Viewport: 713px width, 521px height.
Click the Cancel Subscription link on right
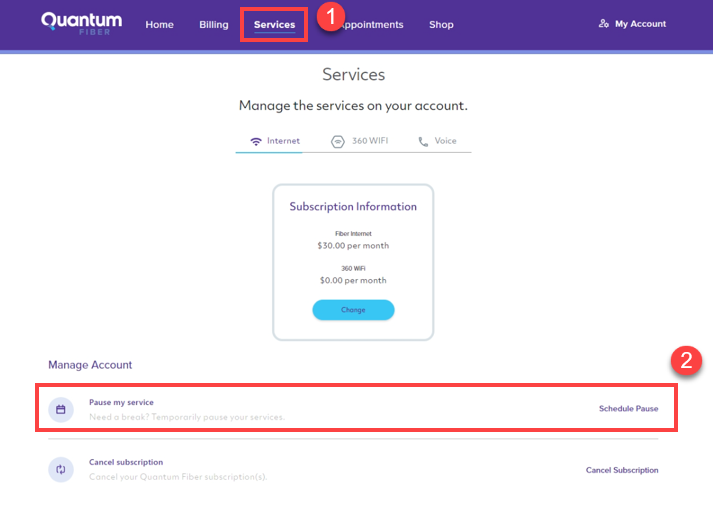(x=622, y=470)
